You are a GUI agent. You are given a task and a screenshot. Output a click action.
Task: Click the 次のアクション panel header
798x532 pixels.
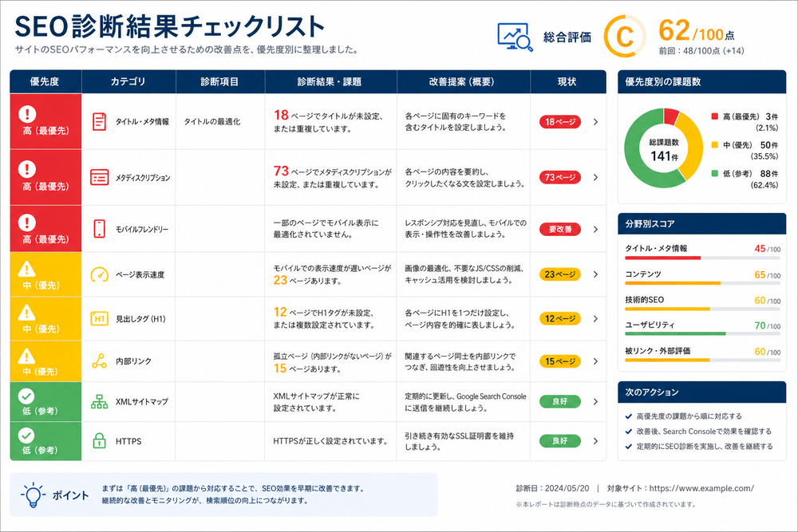[x=701, y=392]
